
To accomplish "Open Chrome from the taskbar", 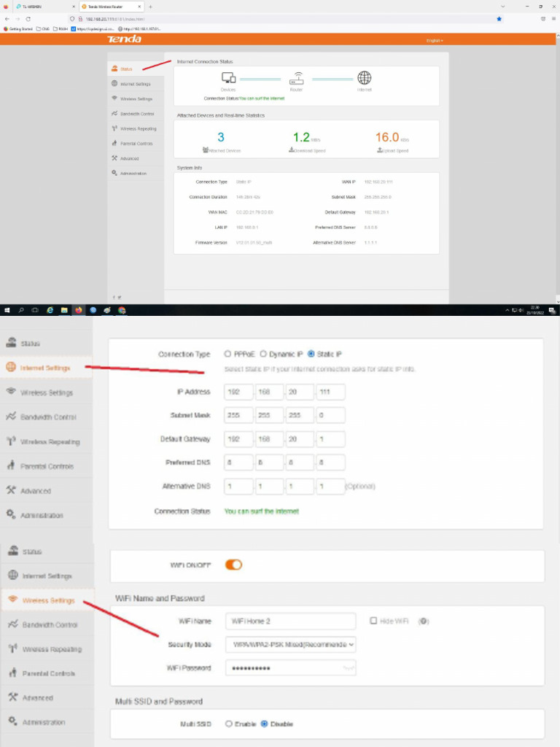I will tap(122, 310).
